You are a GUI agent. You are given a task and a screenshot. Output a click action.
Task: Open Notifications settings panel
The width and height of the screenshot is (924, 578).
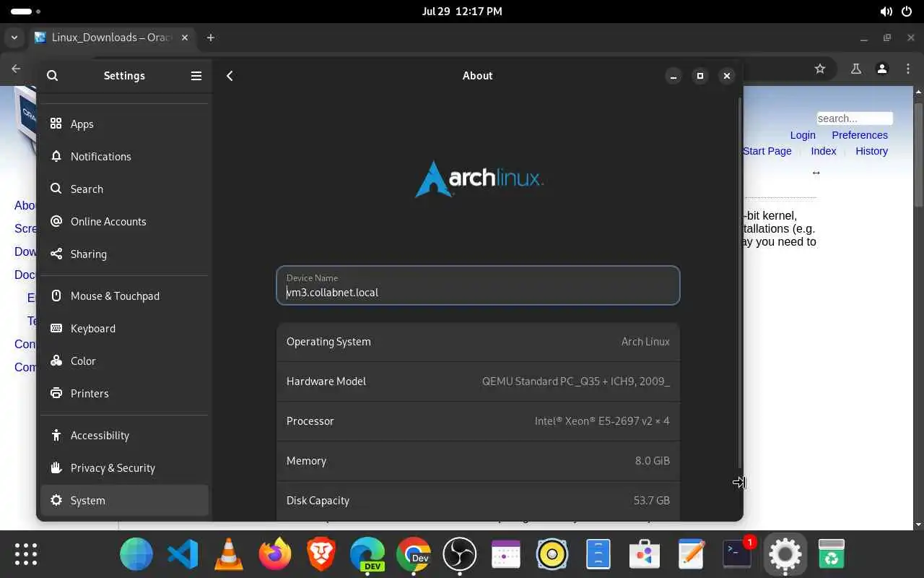coord(124,157)
